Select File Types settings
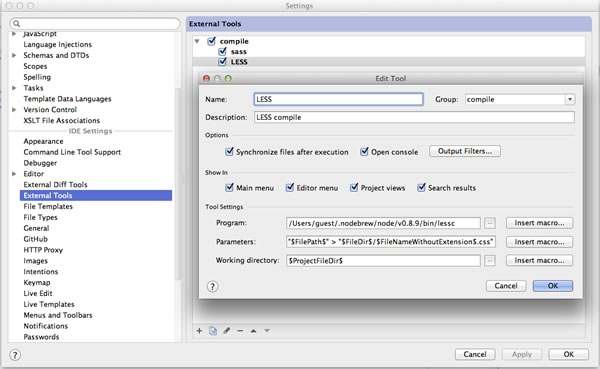The image size is (600, 369). pos(40,217)
